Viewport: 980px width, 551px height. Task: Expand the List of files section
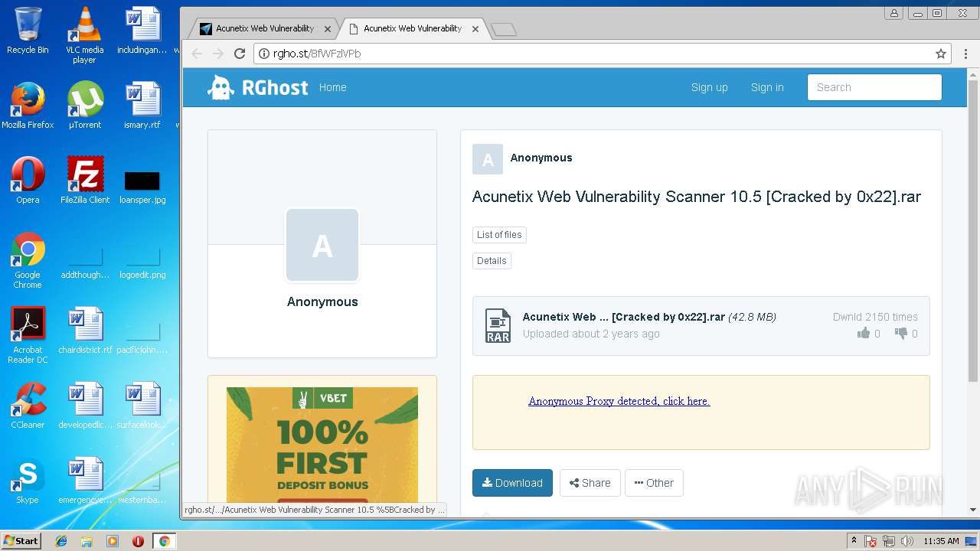(x=499, y=235)
